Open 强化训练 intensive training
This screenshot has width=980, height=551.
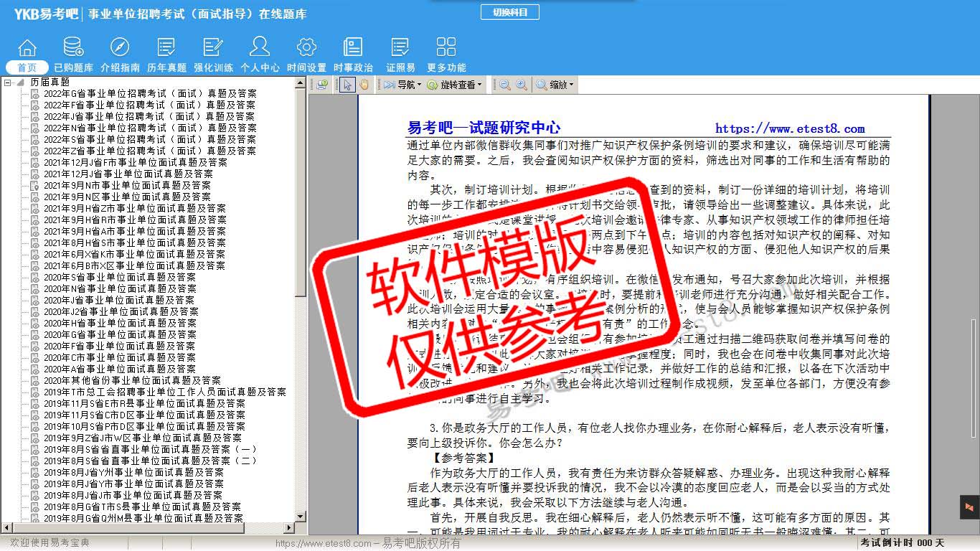click(213, 55)
